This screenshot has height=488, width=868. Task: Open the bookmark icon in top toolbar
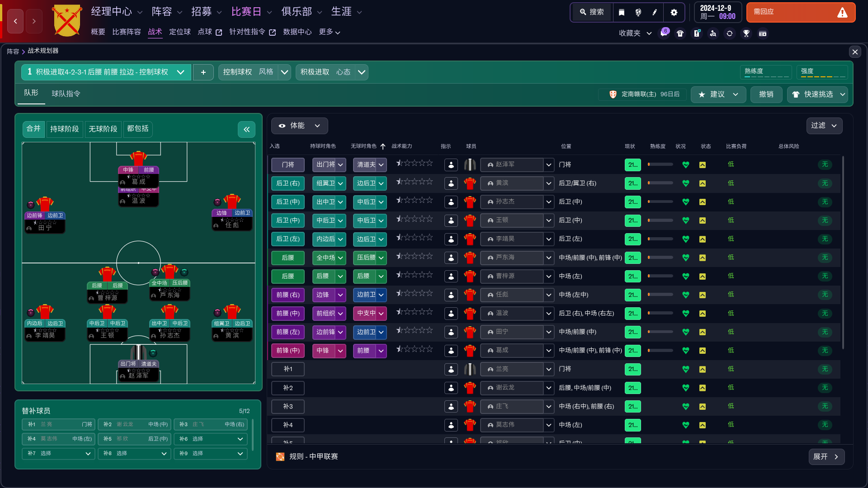click(622, 12)
